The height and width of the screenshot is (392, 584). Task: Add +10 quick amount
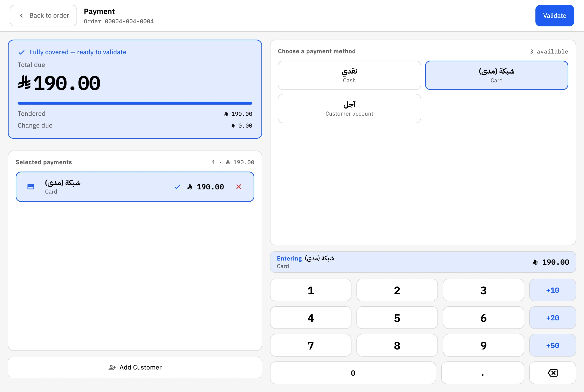pyautogui.click(x=552, y=290)
